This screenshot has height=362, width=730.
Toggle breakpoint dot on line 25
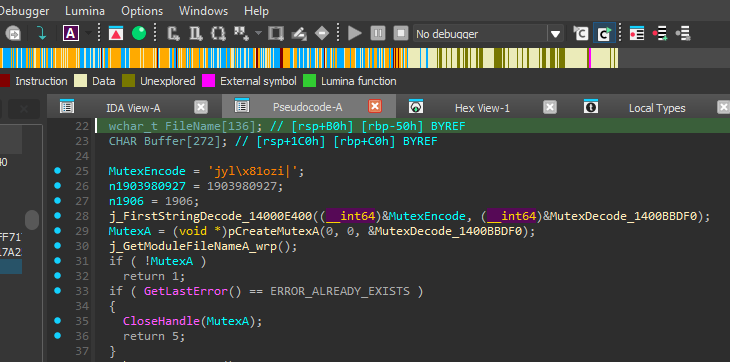(57, 171)
